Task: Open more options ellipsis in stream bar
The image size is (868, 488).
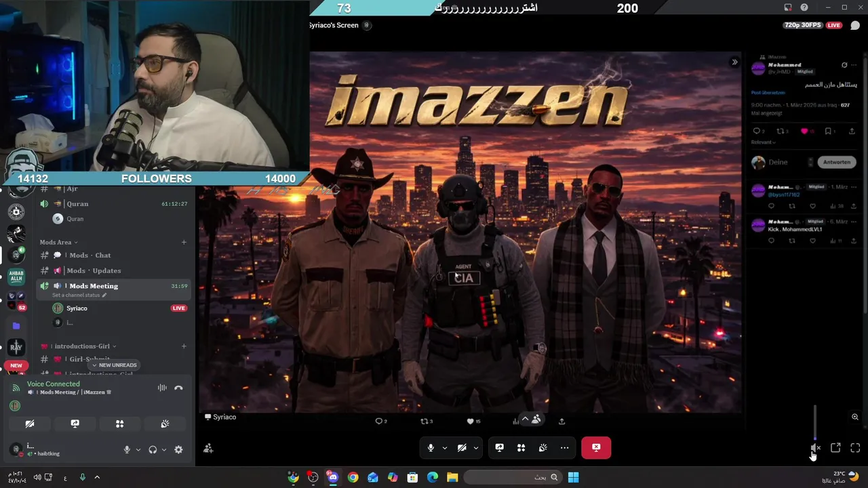Action: [564, 447]
